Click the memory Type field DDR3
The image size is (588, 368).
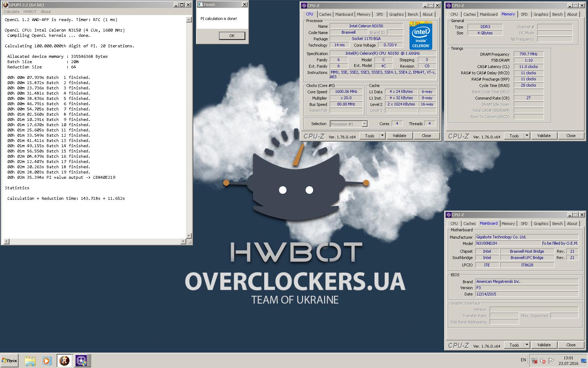tap(485, 27)
